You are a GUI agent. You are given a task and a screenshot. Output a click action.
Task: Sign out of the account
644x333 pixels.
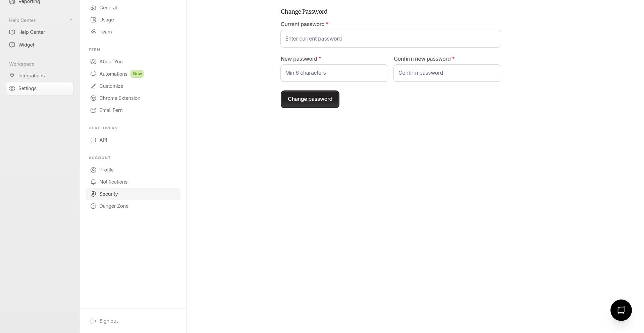click(108, 321)
